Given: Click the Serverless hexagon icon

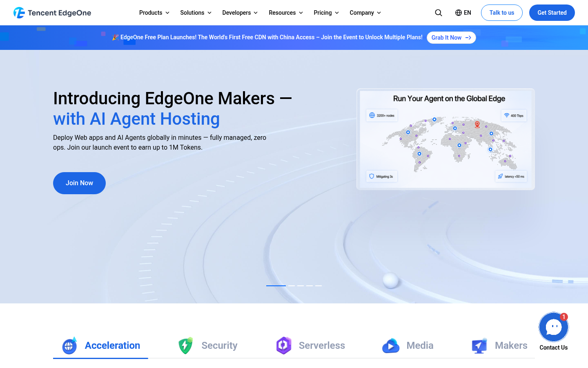Looking at the screenshot, I should pos(284,346).
